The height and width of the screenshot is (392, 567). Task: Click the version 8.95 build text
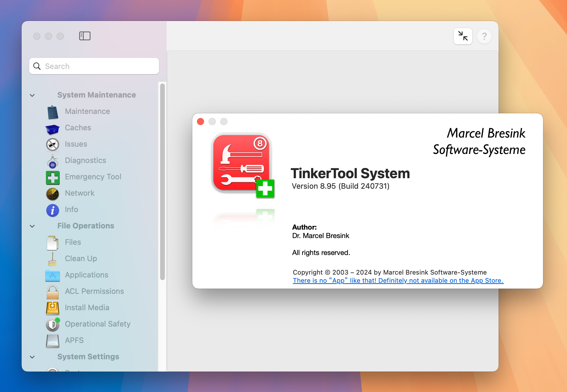(x=340, y=186)
